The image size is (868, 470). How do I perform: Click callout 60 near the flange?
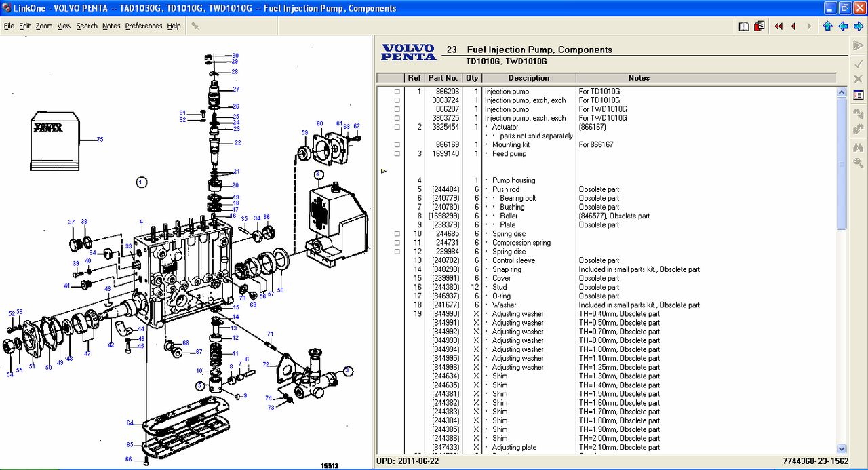click(319, 123)
